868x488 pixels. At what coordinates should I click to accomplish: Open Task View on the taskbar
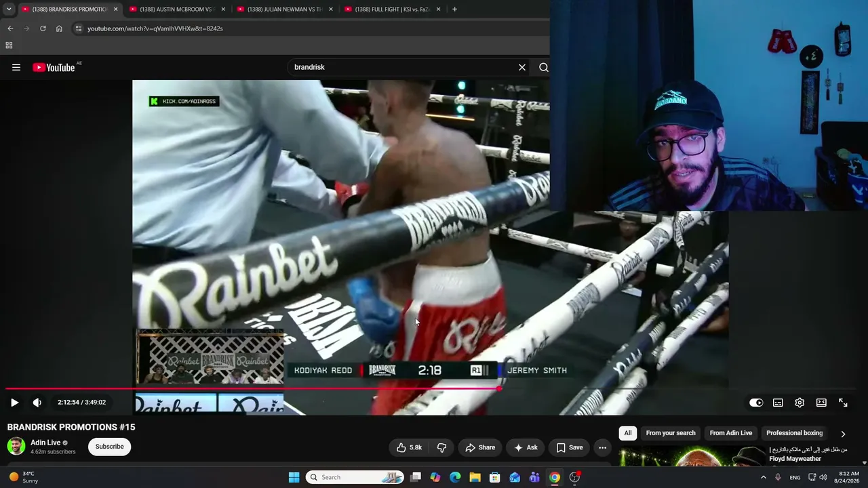point(416,477)
